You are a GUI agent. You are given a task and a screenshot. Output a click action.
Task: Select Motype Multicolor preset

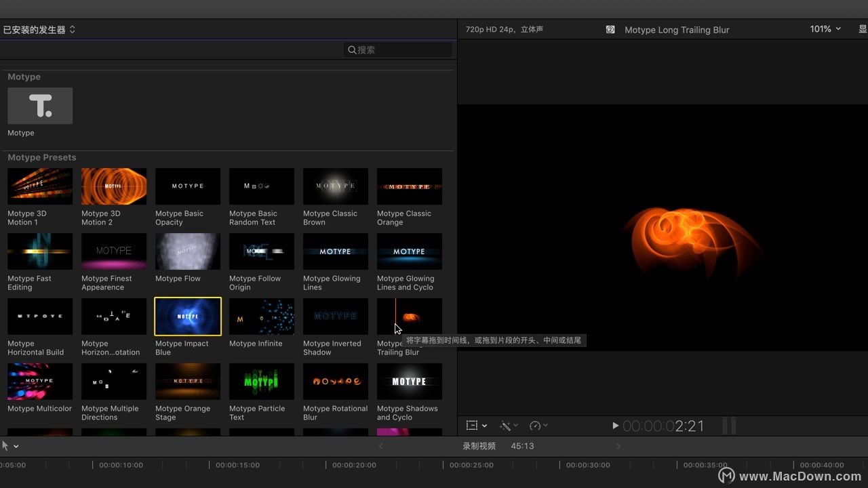click(x=40, y=382)
